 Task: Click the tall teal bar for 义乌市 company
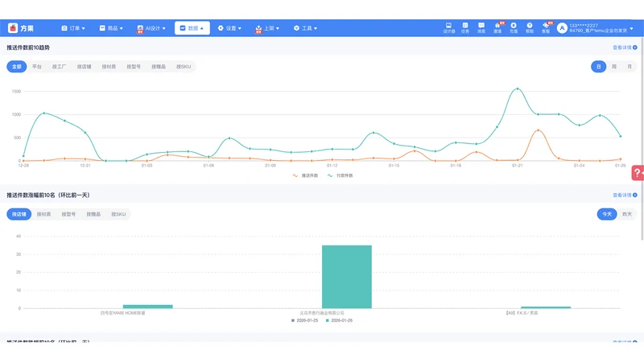point(347,277)
